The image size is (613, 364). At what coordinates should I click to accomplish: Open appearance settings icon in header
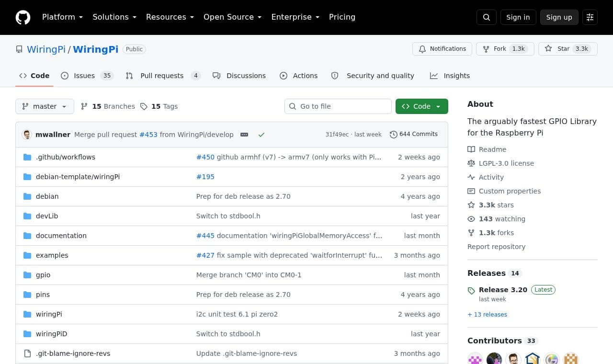tap(590, 17)
